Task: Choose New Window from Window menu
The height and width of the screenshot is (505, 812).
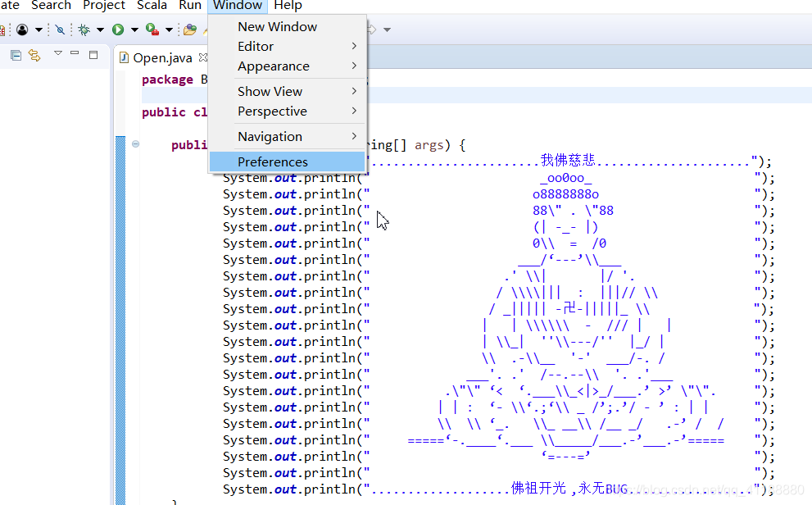Action: pos(288,27)
